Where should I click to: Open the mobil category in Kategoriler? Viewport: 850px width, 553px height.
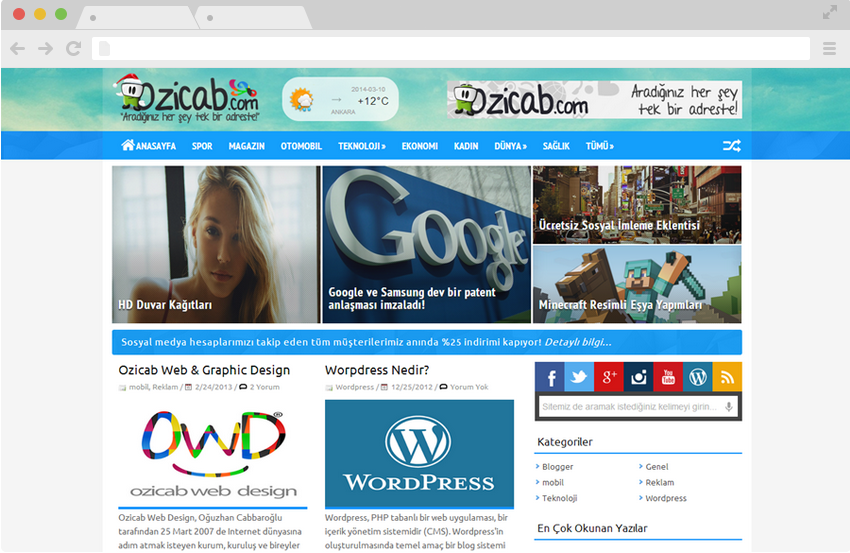[553, 483]
